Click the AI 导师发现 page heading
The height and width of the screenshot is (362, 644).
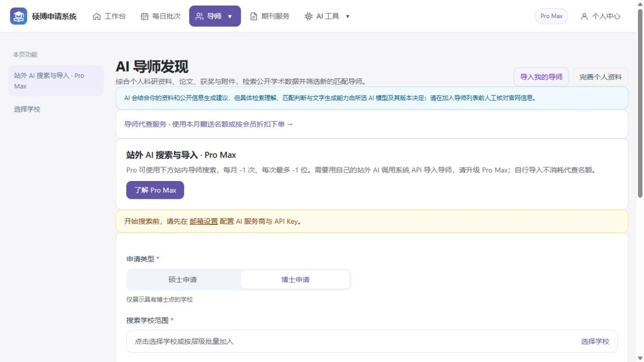(x=152, y=67)
